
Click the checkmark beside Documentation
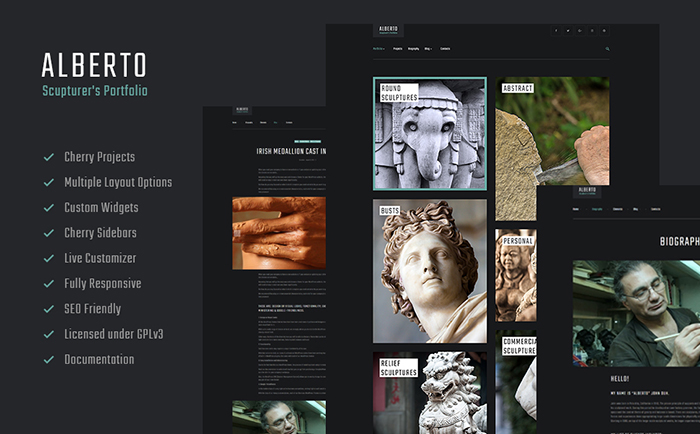pos(49,359)
